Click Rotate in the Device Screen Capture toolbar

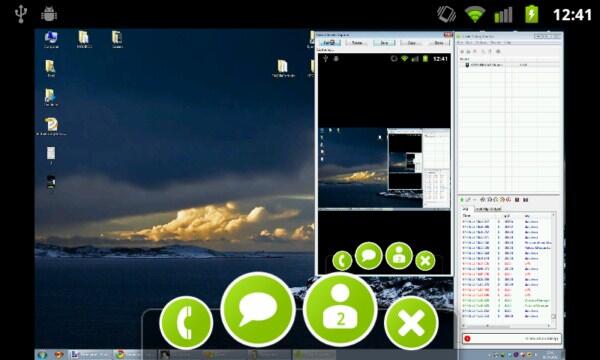pos(357,43)
